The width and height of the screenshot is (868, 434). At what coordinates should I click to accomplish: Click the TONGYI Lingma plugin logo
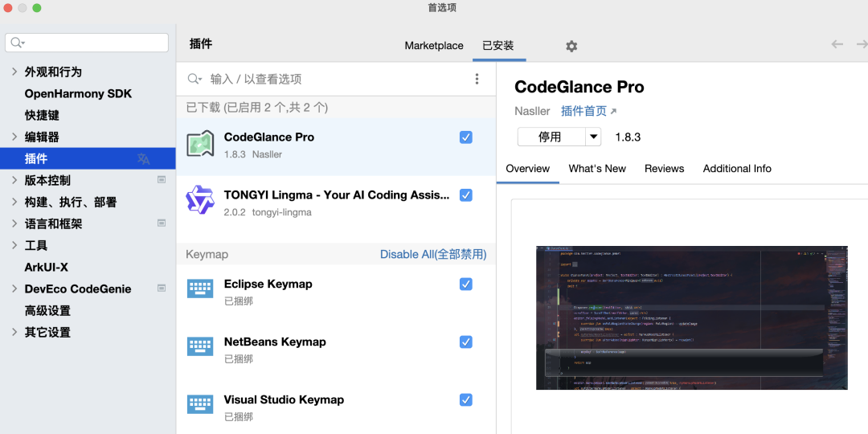click(x=200, y=201)
